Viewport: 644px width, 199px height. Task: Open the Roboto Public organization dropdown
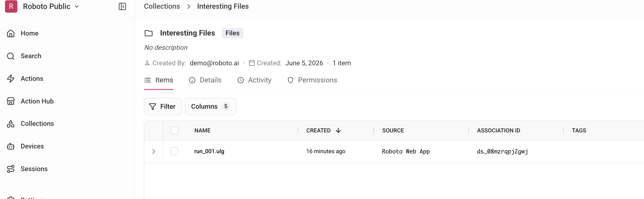[51, 6]
